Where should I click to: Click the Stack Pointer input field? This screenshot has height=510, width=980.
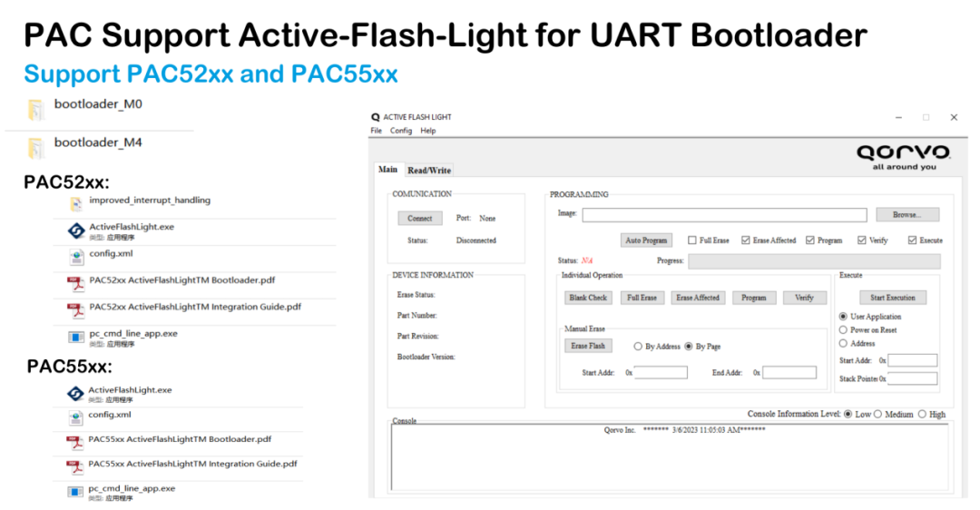coord(913,378)
